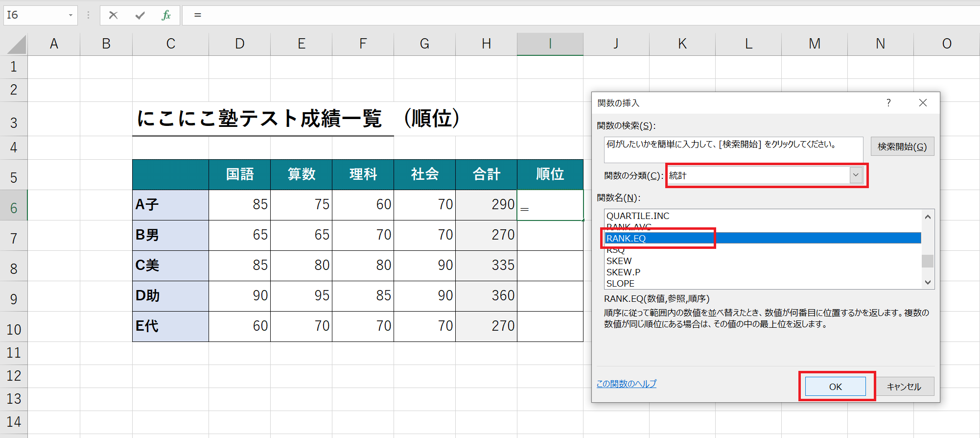Click the formula bar input area
This screenshot has height=438, width=980.
coord(581,15)
